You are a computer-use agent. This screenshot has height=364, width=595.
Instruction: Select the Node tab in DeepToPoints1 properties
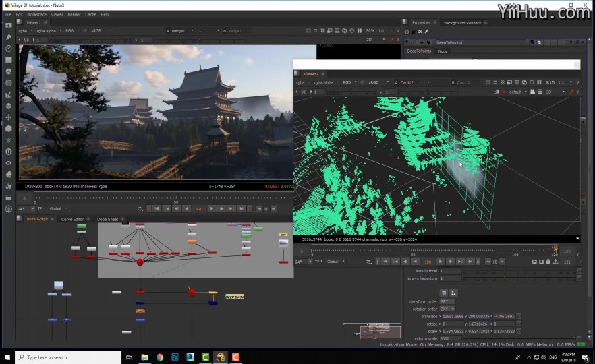(x=443, y=51)
